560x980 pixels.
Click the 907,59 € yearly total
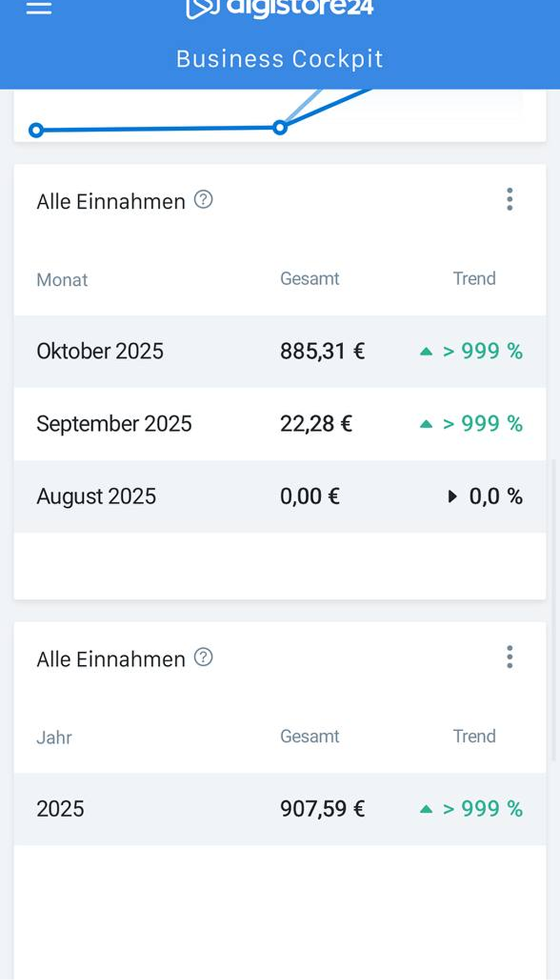(322, 809)
